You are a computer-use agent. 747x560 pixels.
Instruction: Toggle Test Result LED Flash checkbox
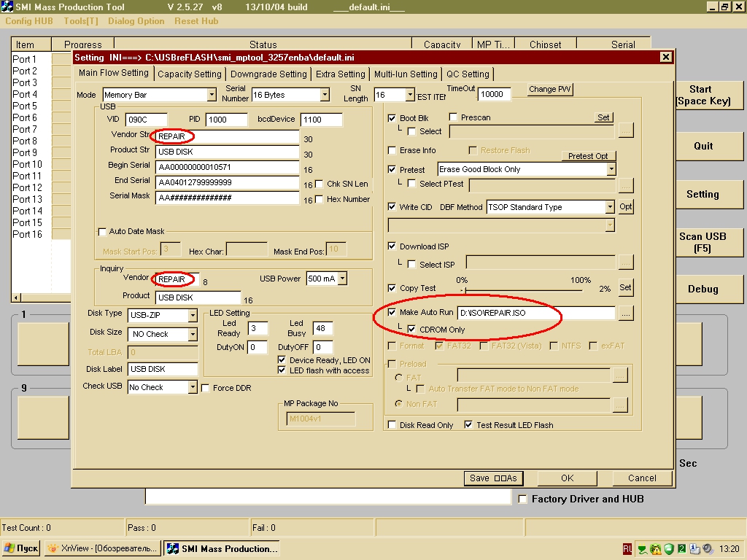coord(468,425)
